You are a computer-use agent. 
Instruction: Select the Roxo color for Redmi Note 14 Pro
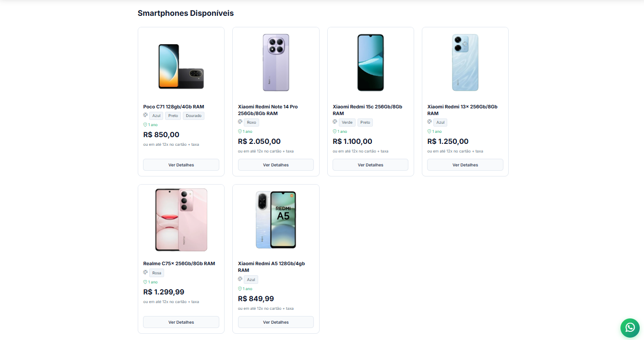251,122
